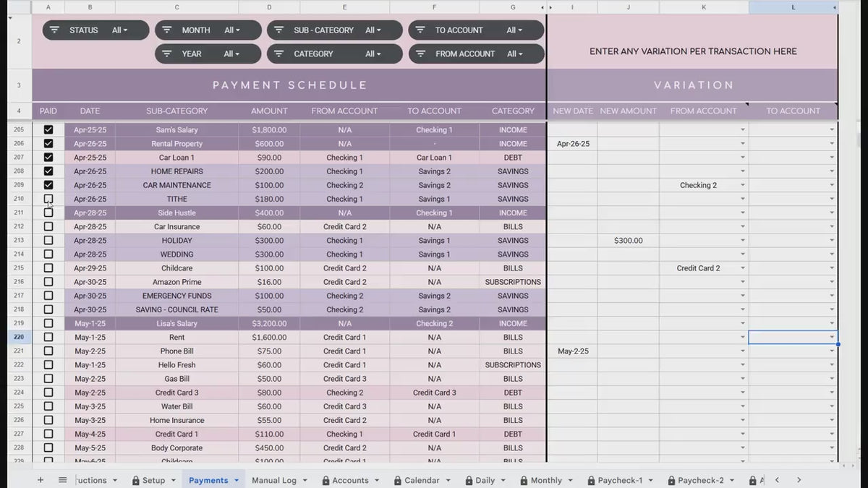The image size is (868, 488).
Task: Click the Amazon Prime cell
Action: pos(177,282)
